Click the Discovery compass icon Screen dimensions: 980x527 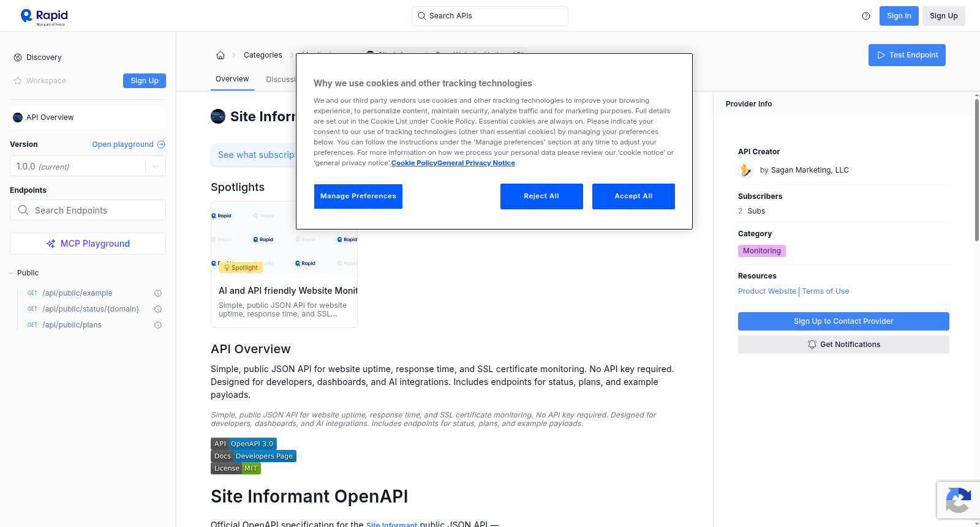click(x=18, y=58)
